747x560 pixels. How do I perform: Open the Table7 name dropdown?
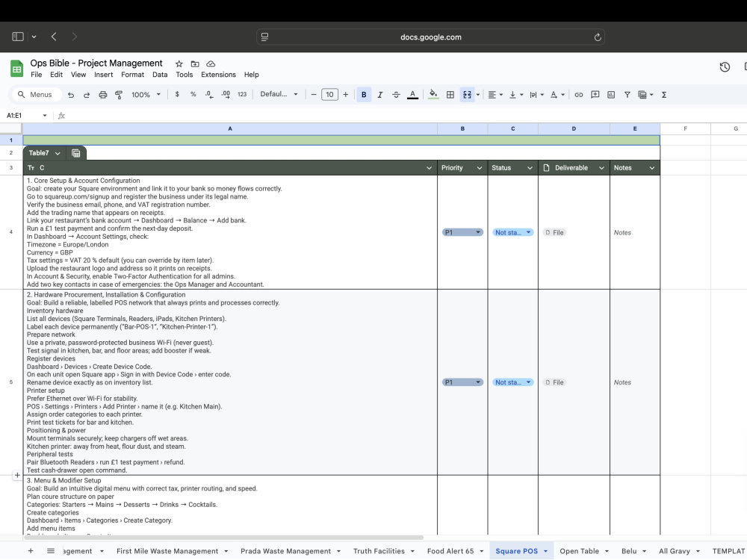(44, 153)
